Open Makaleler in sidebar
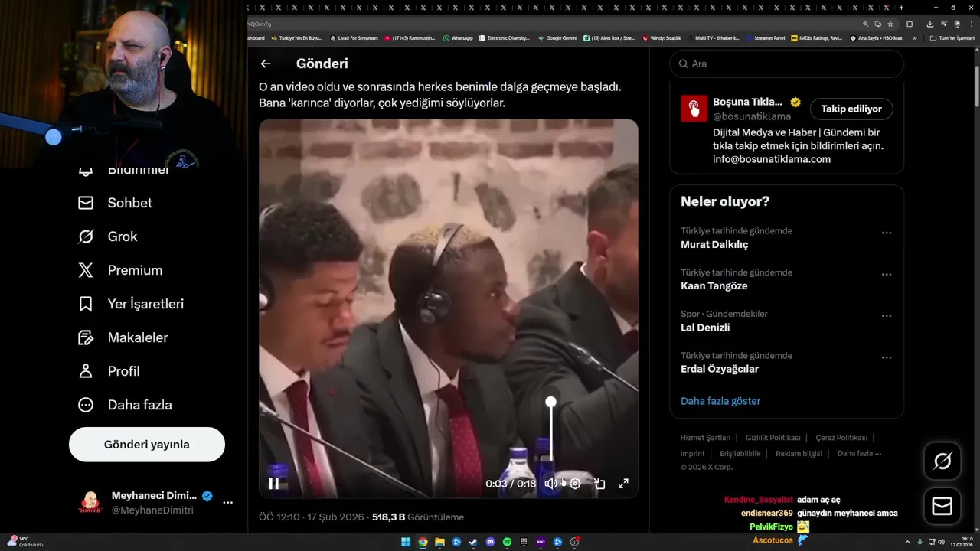The width and height of the screenshot is (980, 551). coord(122,337)
